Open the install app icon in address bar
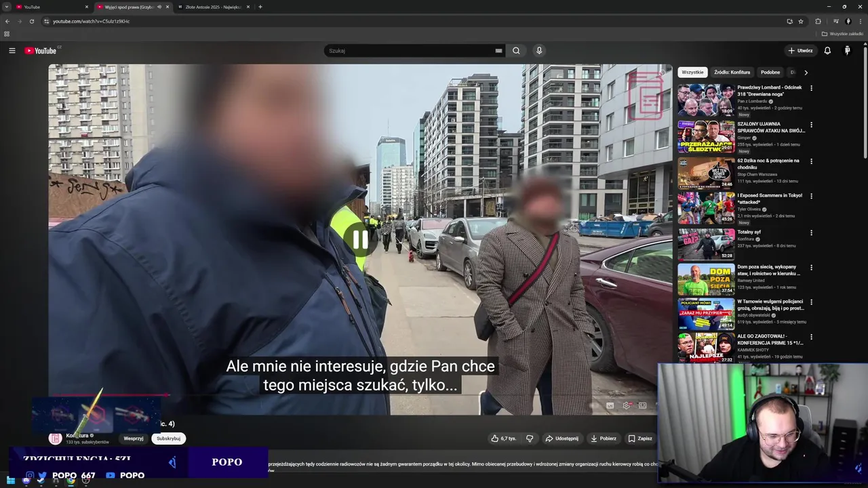The image size is (868, 488). (x=789, y=21)
